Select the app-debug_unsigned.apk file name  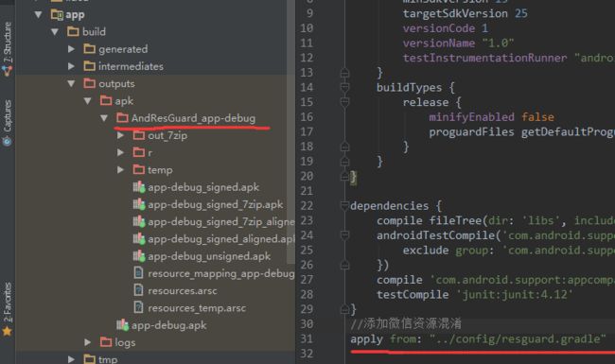[x=209, y=256]
